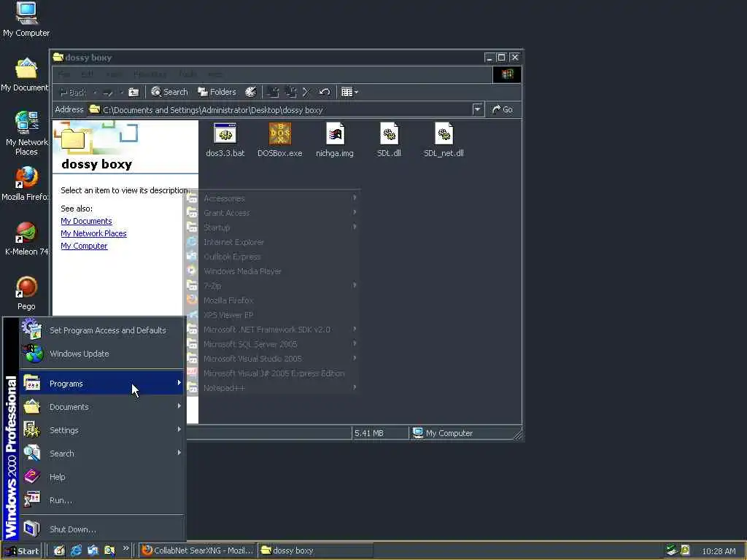747x560 pixels.
Task: Launch Internet Explorer from quick launch
Action: tap(76, 551)
